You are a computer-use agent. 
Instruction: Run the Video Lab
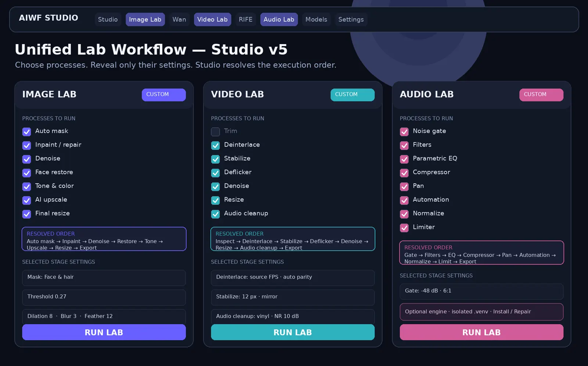click(x=293, y=332)
